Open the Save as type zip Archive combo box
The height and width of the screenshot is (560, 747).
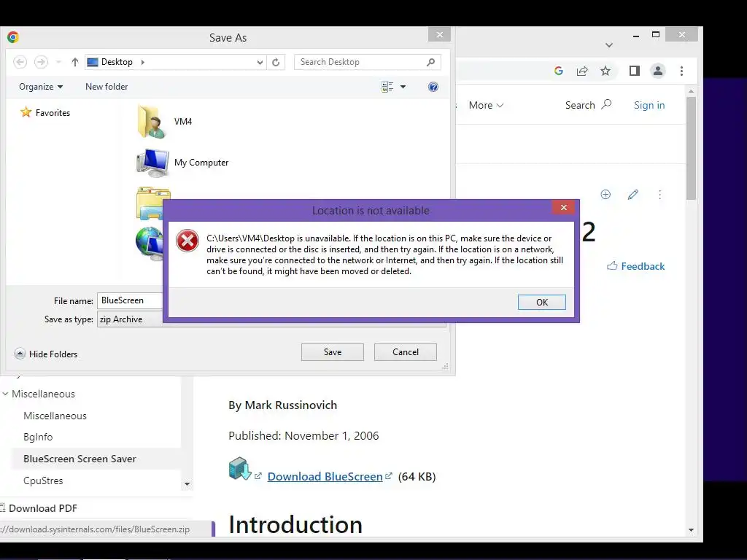(x=131, y=319)
